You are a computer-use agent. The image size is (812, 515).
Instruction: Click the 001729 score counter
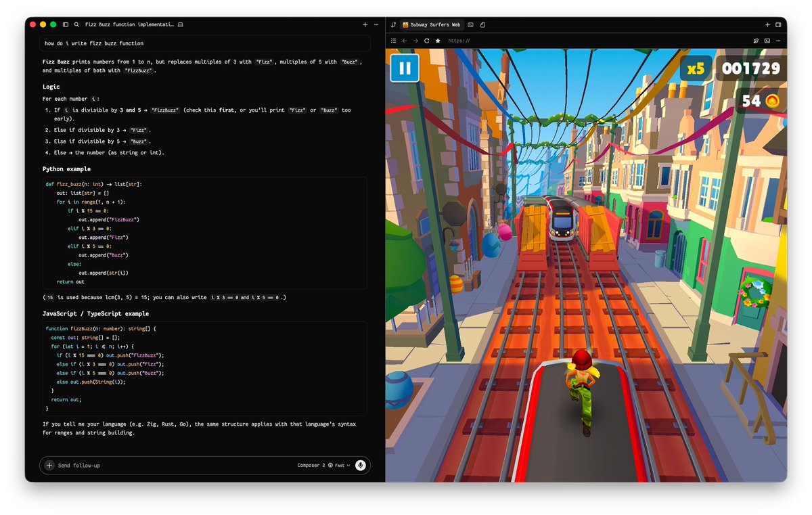point(750,68)
